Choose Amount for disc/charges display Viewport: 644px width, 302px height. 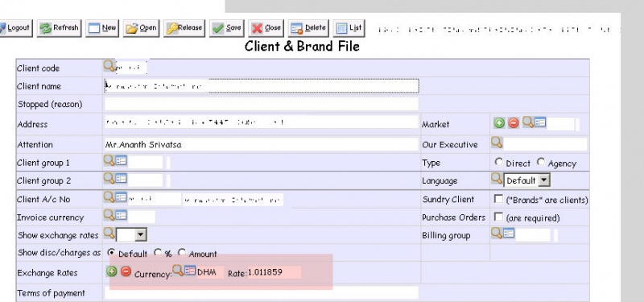(x=182, y=252)
